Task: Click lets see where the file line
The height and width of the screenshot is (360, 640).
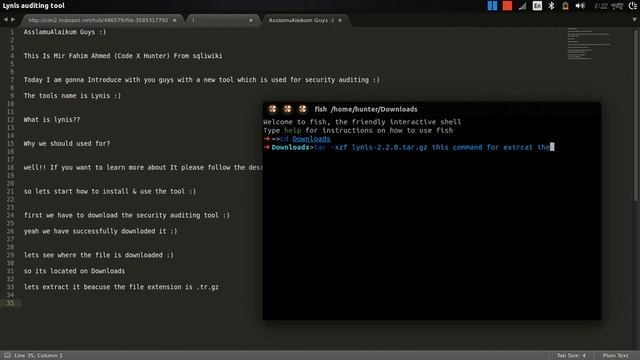Action: tap(98, 255)
